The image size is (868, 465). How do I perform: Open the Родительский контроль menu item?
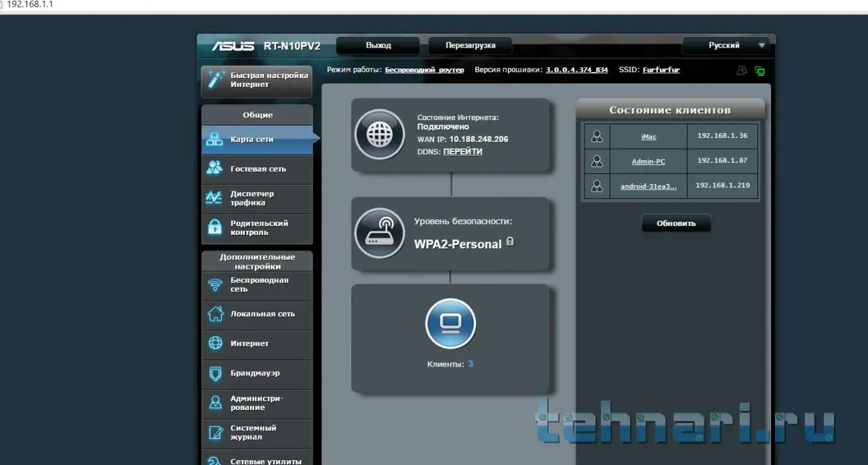[257, 228]
